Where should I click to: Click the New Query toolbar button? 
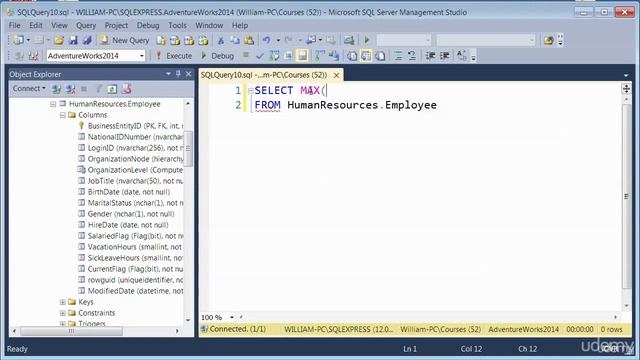pyautogui.click(x=124, y=40)
